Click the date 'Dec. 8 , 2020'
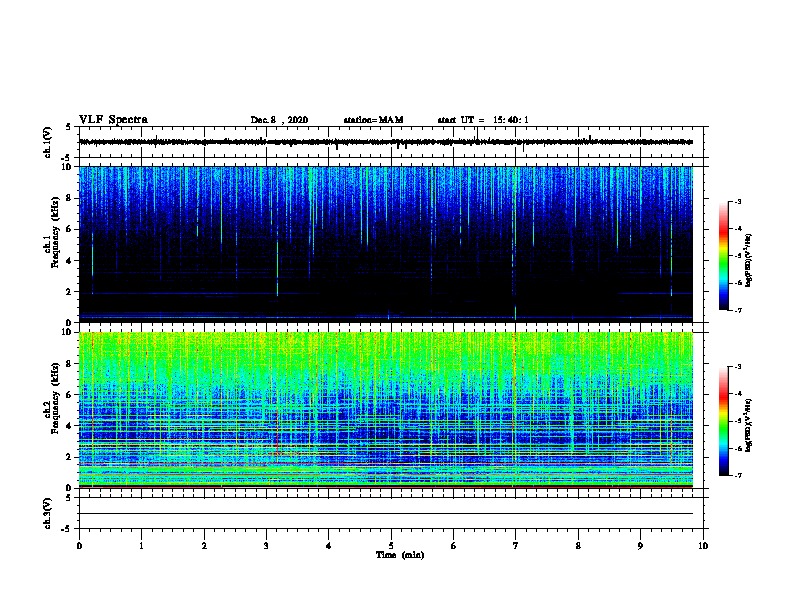This screenshot has width=792, height=612. point(279,120)
